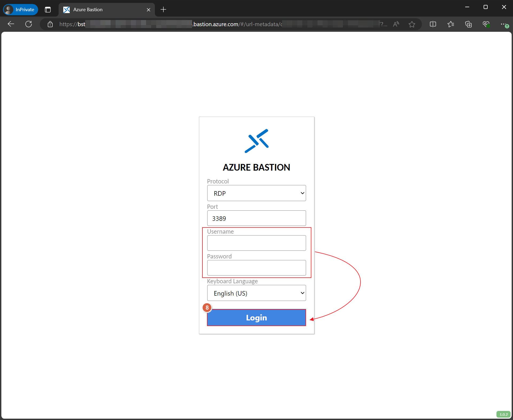Expand the Keyboard Language dropdown

(256, 293)
